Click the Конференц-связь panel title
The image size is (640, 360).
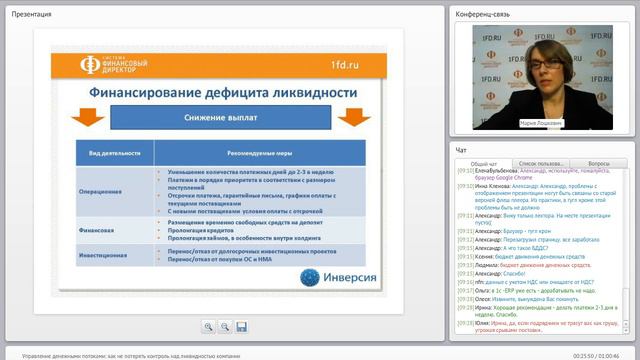(482, 14)
